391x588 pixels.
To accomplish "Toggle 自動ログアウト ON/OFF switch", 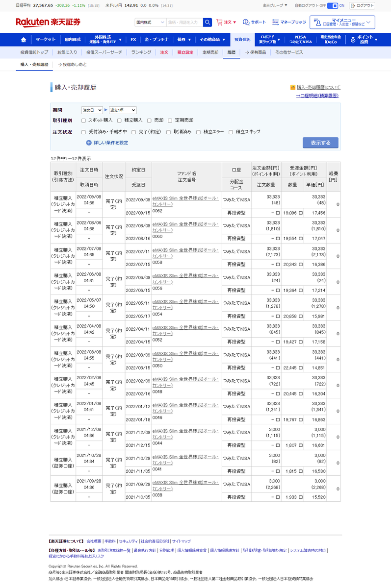I will (332, 6).
